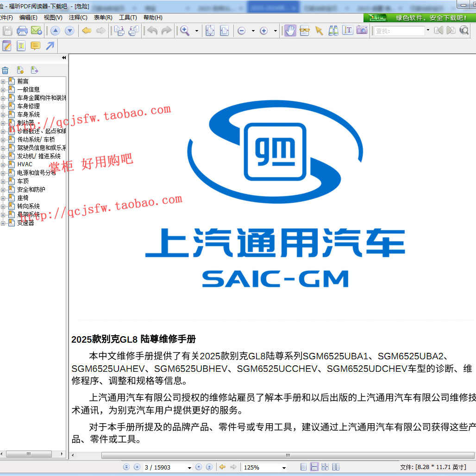The width and height of the screenshot is (476, 476).
Task: Select the blue Arrow drawing tool
Action: pos(50,46)
